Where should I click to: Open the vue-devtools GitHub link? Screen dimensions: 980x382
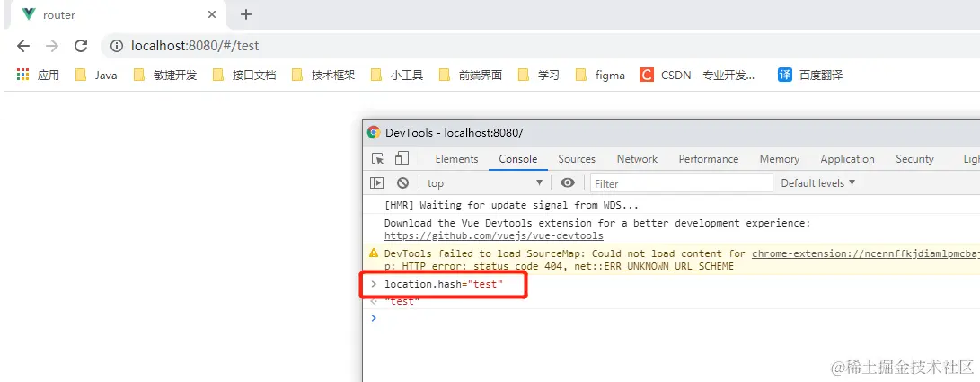[494, 235]
